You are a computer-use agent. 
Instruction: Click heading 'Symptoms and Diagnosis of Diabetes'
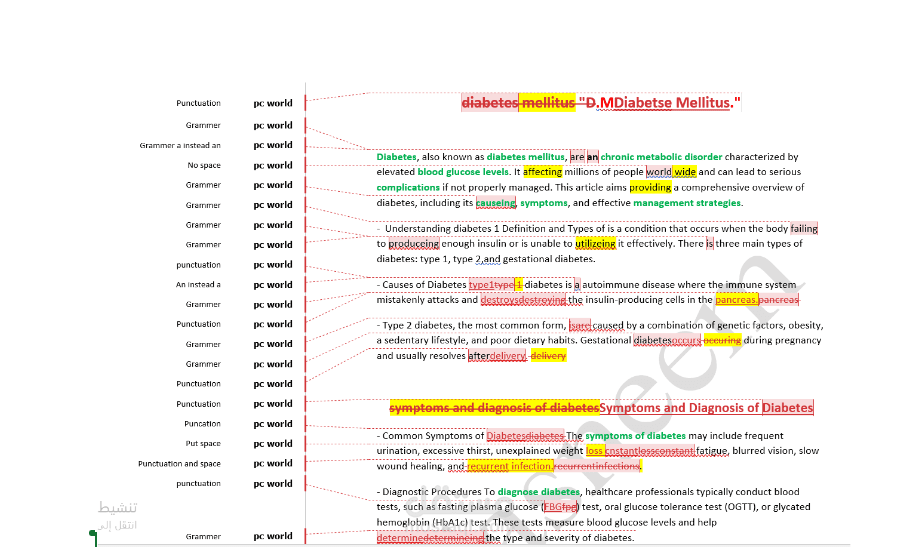point(706,408)
